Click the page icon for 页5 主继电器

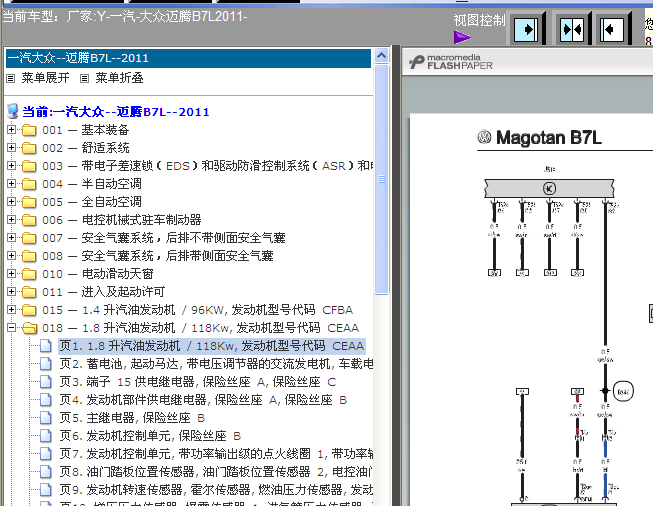tap(45, 417)
